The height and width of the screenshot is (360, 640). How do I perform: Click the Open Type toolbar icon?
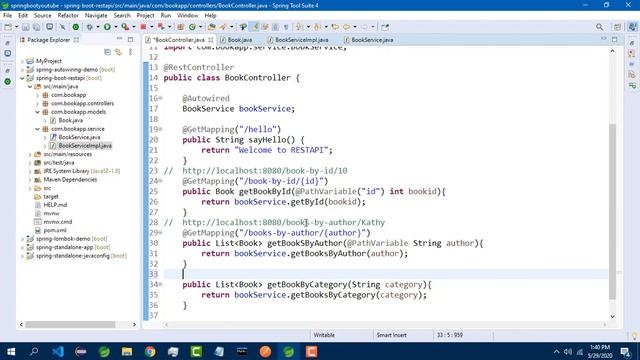[x=211, y=27]
